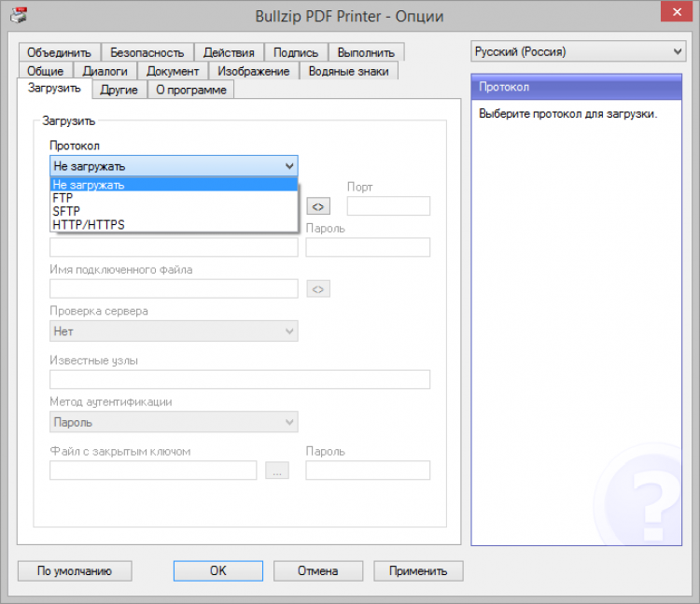Click the browse button for private key file

pyautogui.click(x=277, y=471)
